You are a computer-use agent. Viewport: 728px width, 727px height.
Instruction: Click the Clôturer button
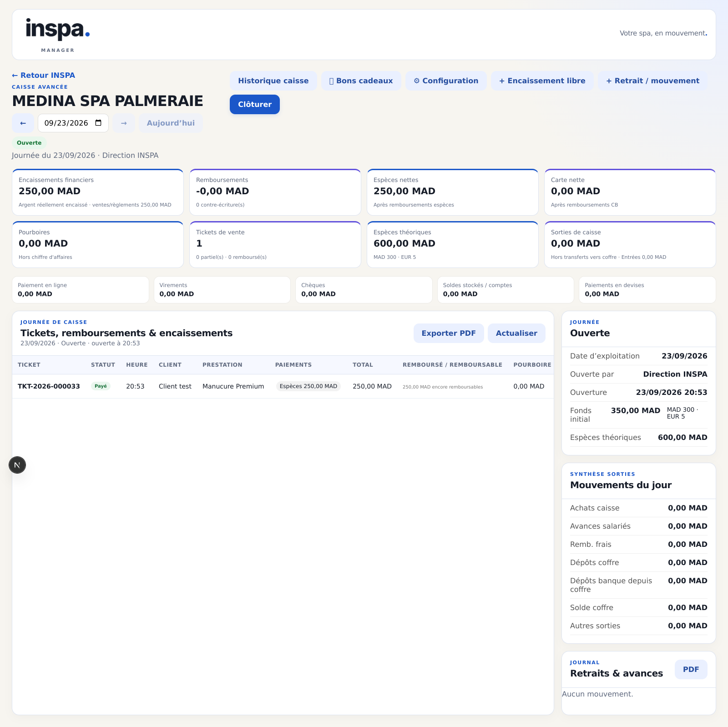(x=255, y=104)
